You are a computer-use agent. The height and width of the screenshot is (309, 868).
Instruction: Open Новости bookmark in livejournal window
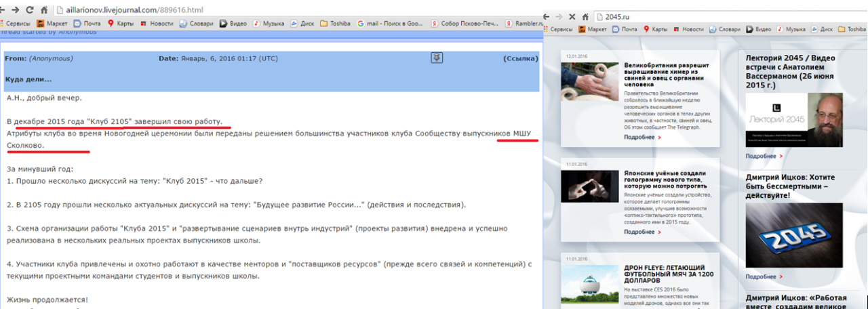[156, 22]
